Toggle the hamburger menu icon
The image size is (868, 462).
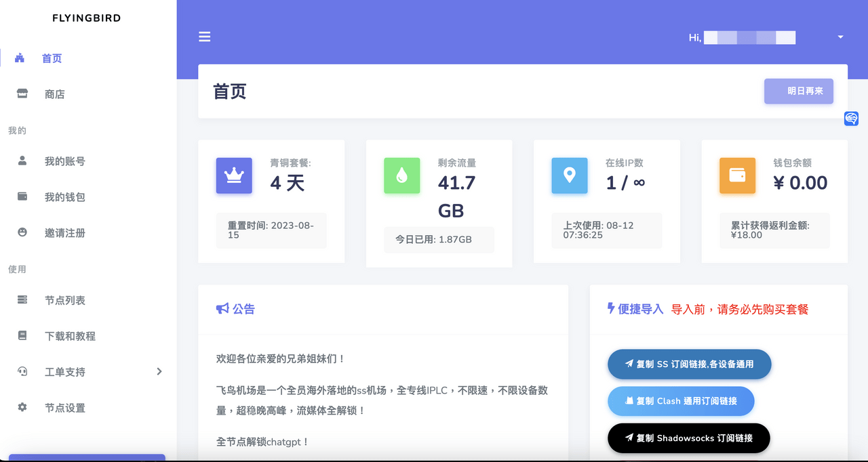[x=204, y=37]
